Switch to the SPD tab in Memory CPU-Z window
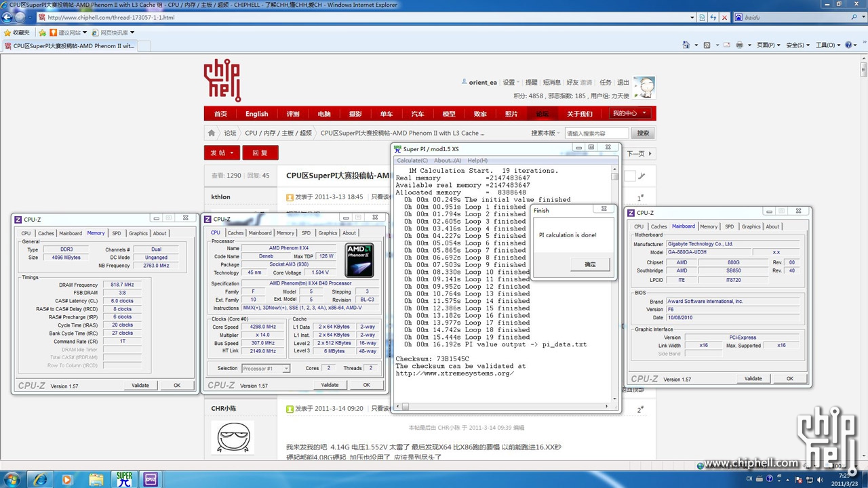 pos(116,233)
